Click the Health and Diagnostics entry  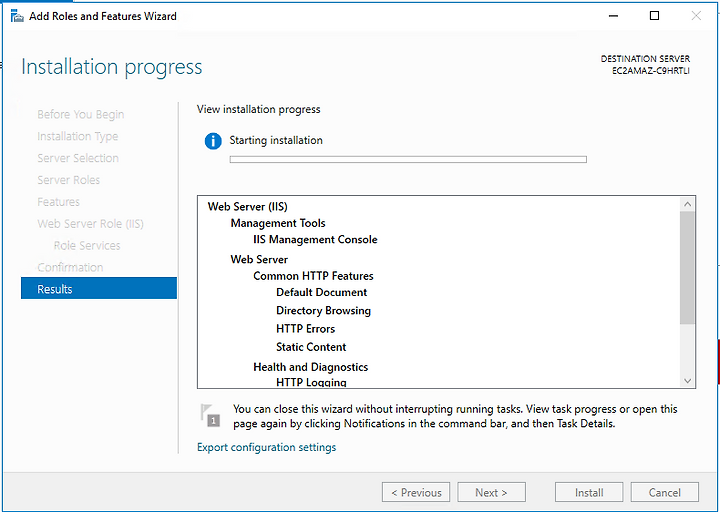(x=310, y=367)
